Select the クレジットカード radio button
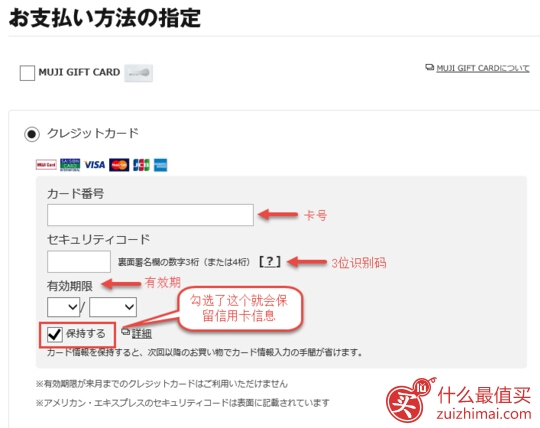The image size is (540, 428). pos(32,134)
